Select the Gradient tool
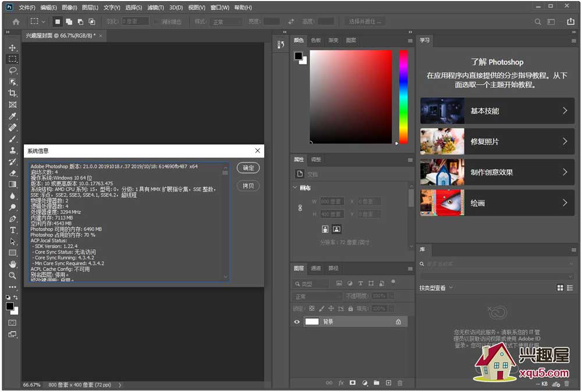Image resolution: width=582 pixels, height=392 pixels. (x=12, y=184)
